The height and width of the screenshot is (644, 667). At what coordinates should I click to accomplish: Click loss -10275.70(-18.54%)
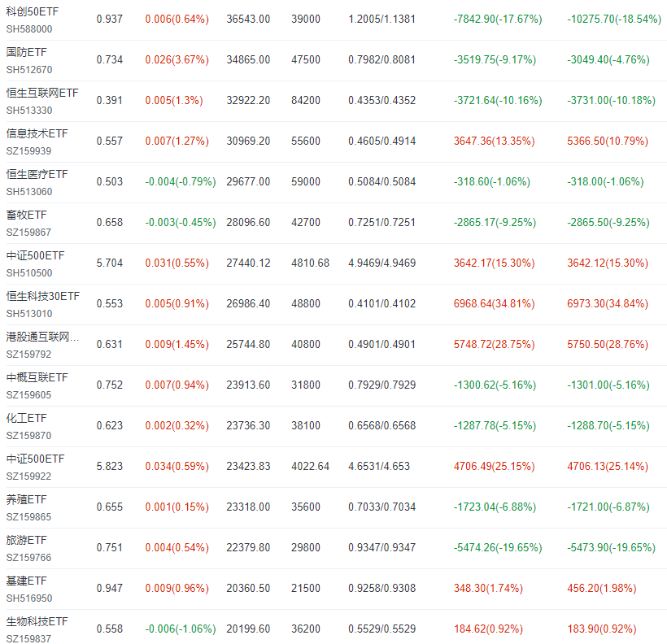pyautogui.click(x=614, y=20)
